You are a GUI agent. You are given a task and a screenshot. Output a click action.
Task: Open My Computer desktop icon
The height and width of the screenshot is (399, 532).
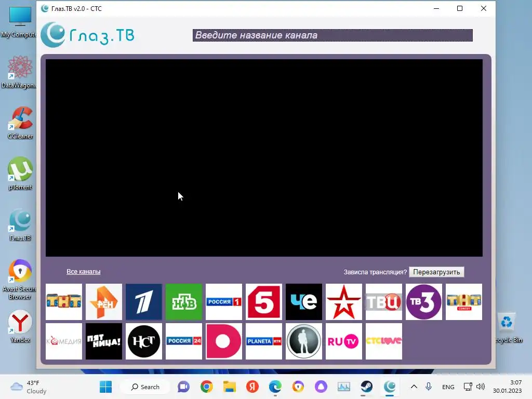click(19, 22)
